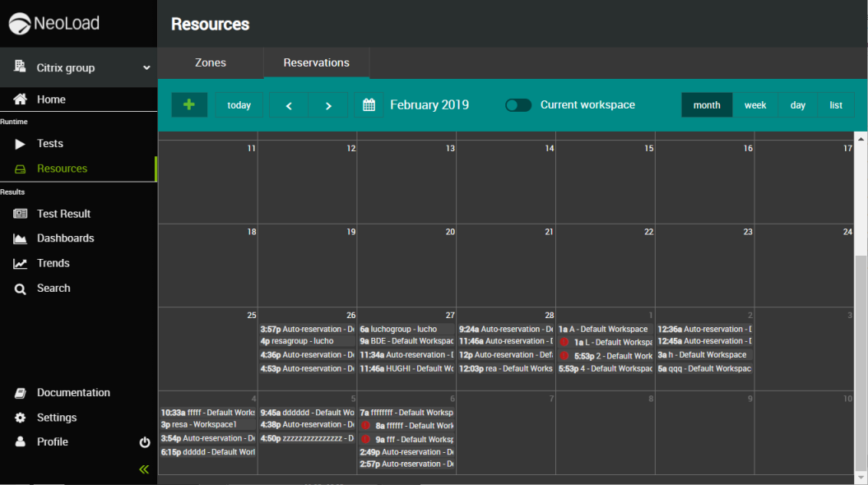Toggle the Current workspace switch
Screen dimensions: 868x485
click(x=518, y=105)
